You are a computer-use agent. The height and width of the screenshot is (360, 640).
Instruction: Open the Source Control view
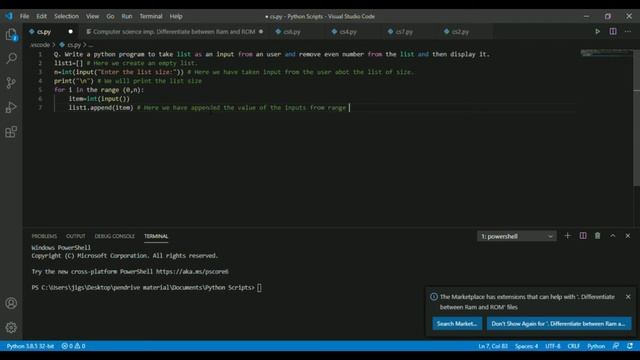[x=11, y=83]
